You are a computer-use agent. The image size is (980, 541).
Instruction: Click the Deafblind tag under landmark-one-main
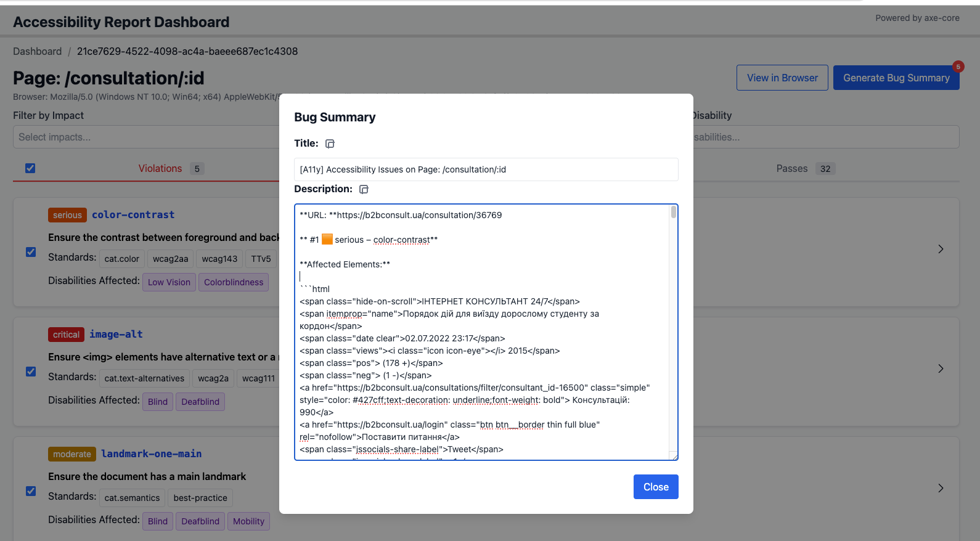click(x=200, y=521)
